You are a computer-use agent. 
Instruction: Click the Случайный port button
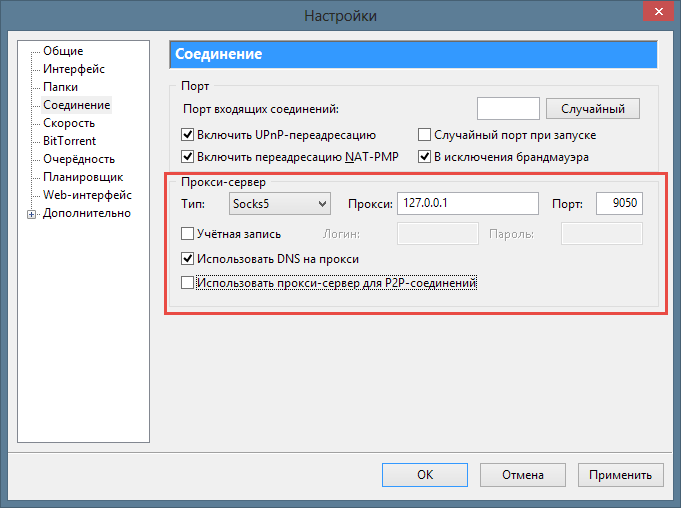click(x=592, y=108)
